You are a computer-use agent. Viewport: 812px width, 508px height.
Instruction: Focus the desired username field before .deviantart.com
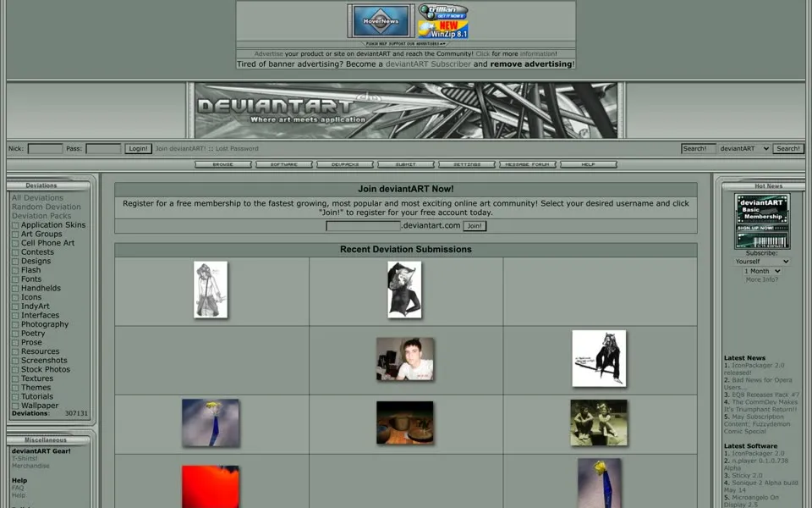pyautogui.click(x=363, y=226)
